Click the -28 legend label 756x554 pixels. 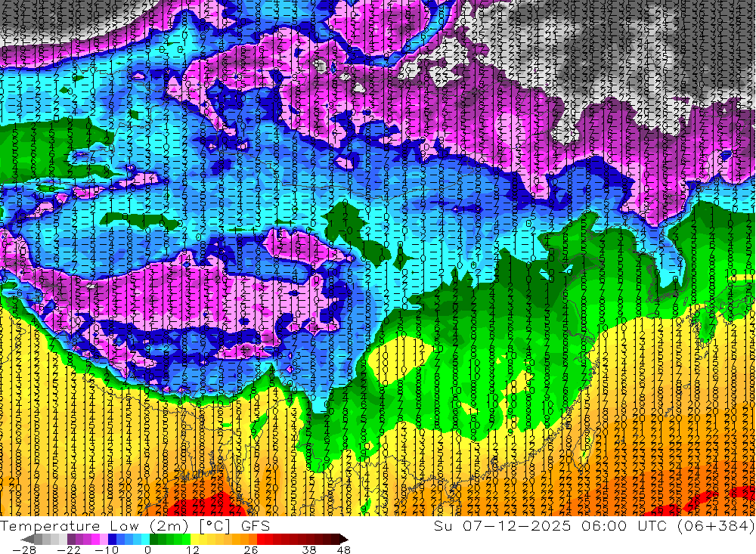click(23, 549)
